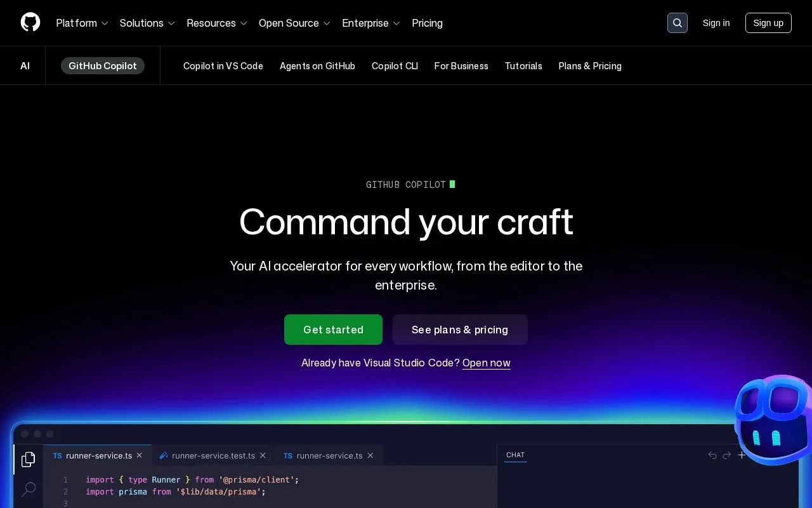This screenshot has height=508, width=812.
Task: Open the Resources dropdown menu
Action: tap(217, 23)
